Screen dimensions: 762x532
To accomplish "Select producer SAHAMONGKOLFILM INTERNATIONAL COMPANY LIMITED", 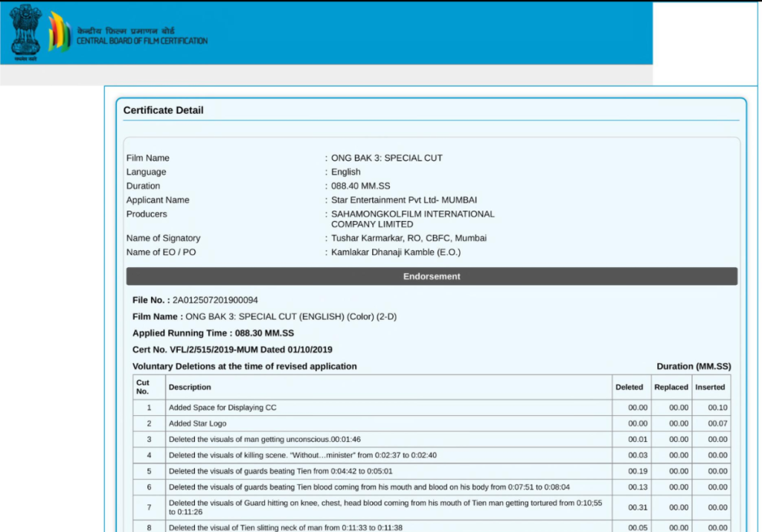I will tap(412, 219).
